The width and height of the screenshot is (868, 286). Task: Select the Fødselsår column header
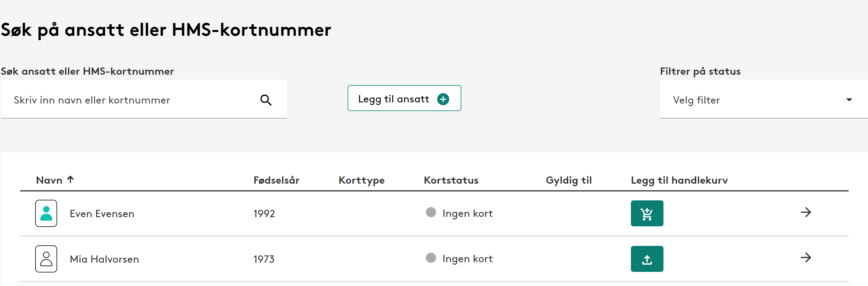coord(276,180)
